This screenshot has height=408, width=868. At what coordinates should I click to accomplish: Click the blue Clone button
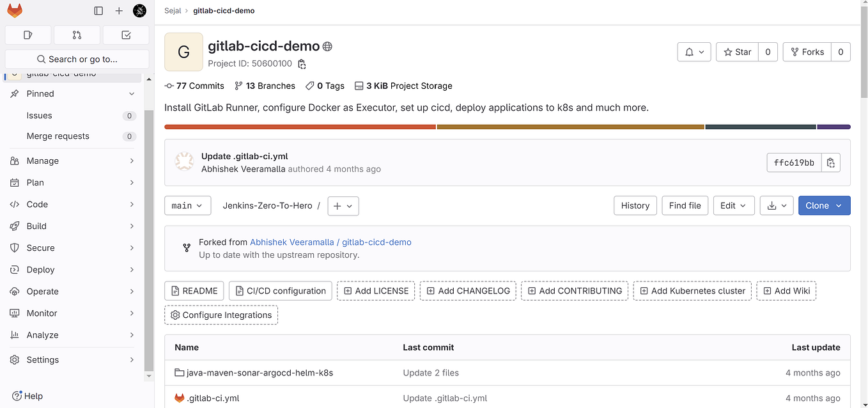point(824,205)
